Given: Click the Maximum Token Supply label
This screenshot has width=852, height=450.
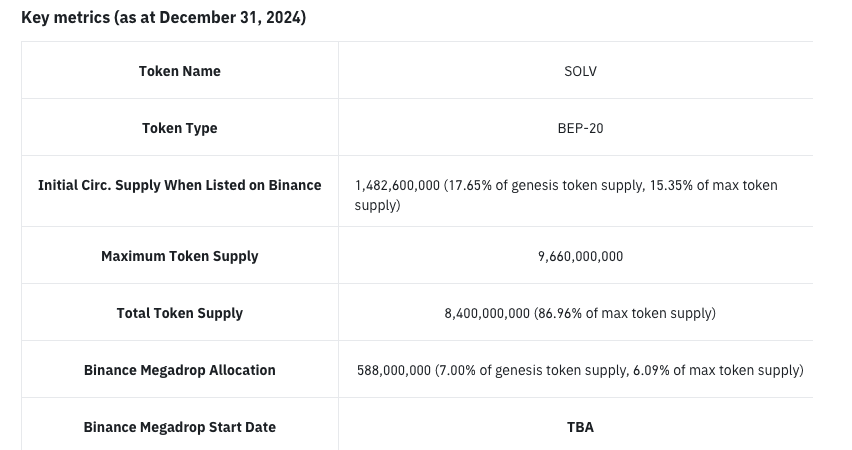Looking at the screenshot, I should (180, 256).
